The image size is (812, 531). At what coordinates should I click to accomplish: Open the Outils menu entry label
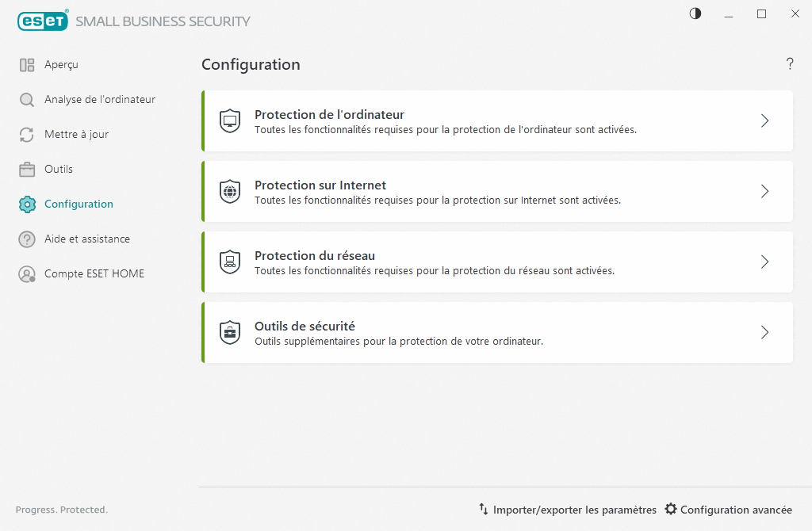point(59,170)
